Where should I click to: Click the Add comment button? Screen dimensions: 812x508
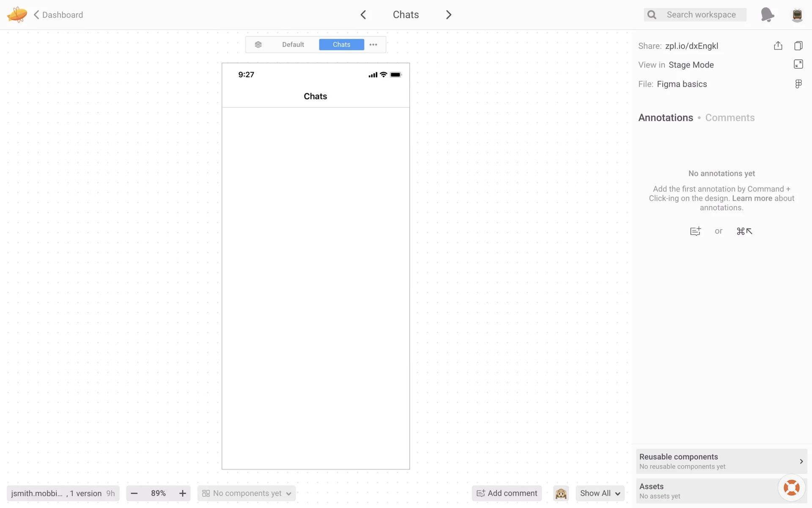(507, 493)
